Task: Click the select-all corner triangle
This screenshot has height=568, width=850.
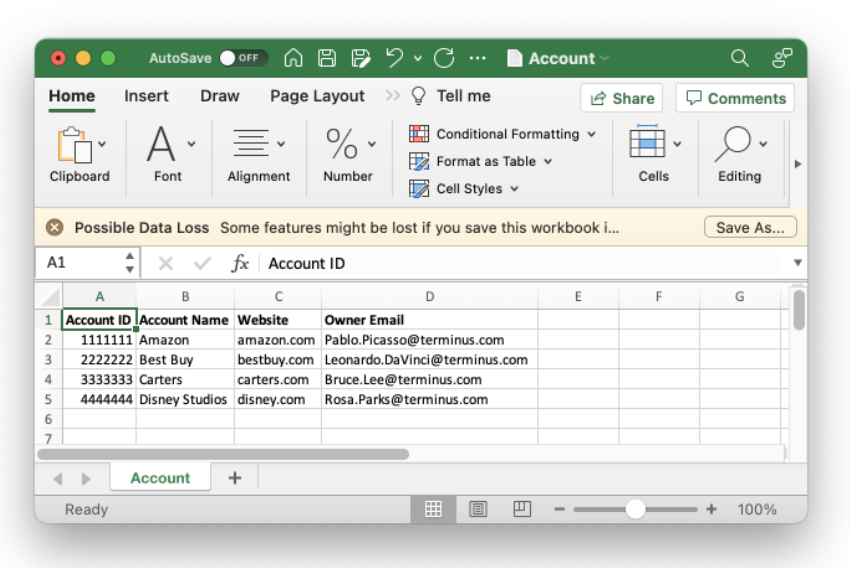Action: [50, 296]
